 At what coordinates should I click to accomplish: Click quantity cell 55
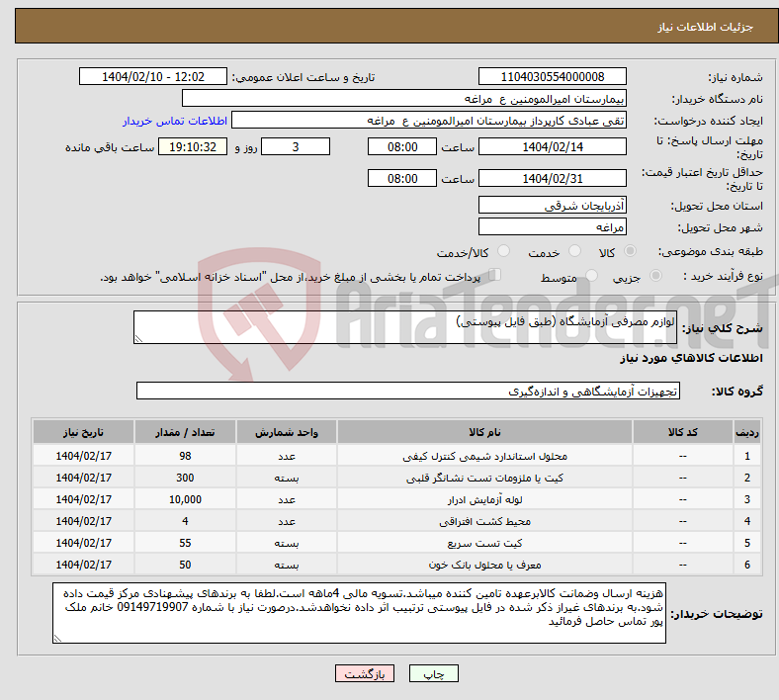click(x=185, y=543)
